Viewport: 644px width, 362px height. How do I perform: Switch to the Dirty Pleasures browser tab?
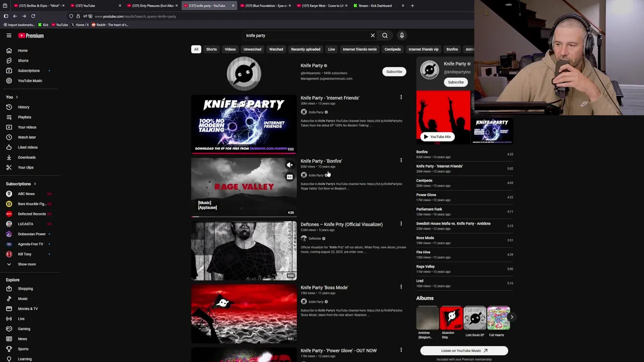tap(152, 6)
